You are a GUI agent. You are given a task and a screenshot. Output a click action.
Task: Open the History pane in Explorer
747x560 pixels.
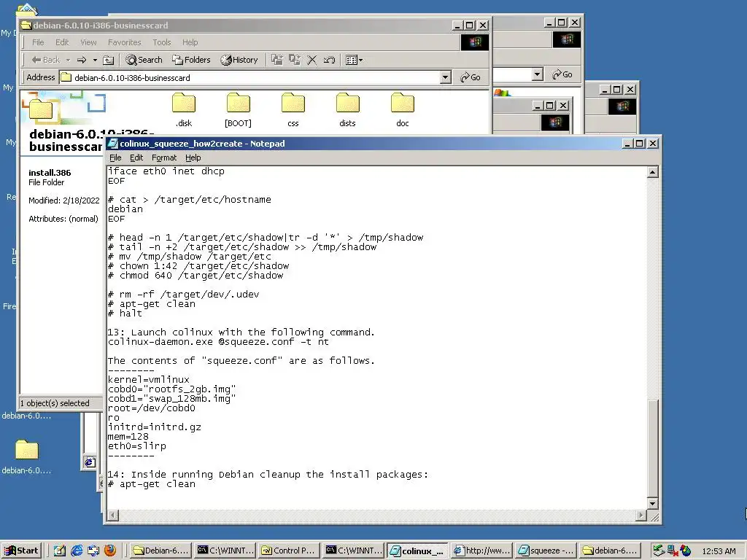[x=239, y=60]
